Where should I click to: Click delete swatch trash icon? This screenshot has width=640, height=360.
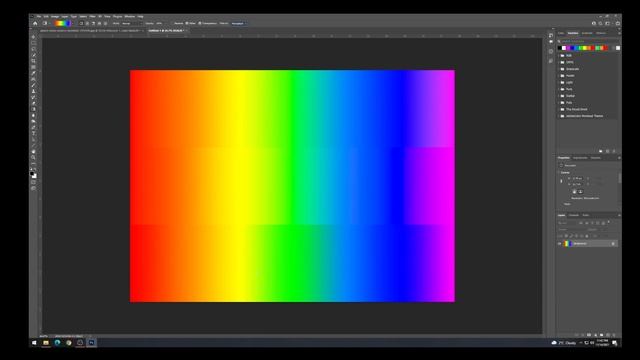[x=614, y=151]
